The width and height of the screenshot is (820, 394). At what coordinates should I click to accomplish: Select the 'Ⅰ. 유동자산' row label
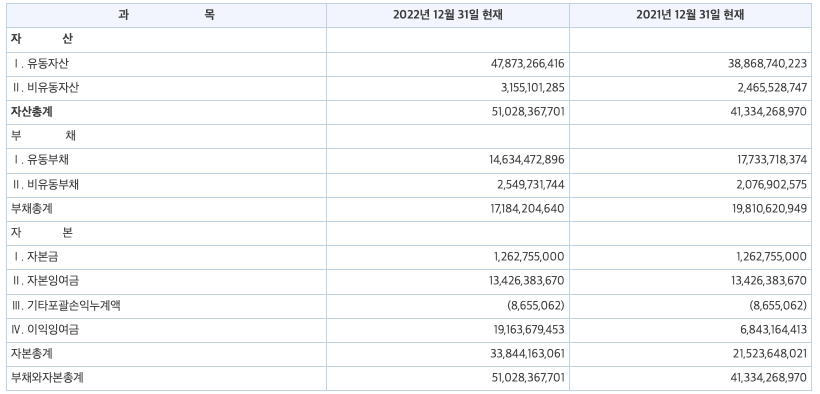coord(40,64)
